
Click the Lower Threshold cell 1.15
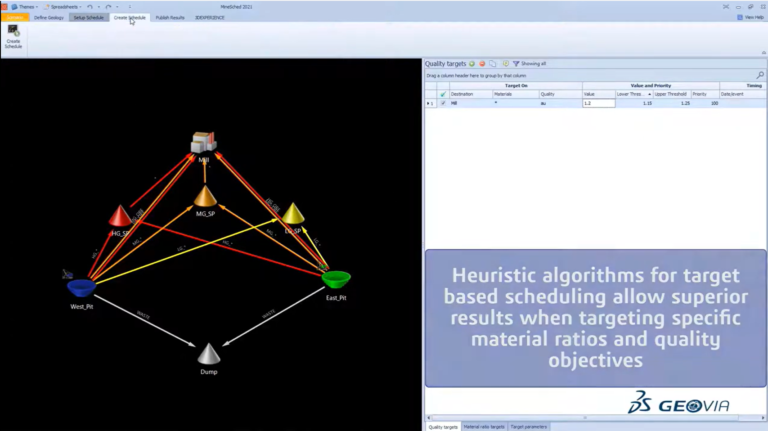634,103
